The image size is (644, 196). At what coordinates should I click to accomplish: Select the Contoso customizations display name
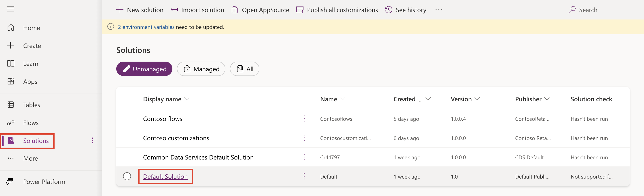click(176, 138)
